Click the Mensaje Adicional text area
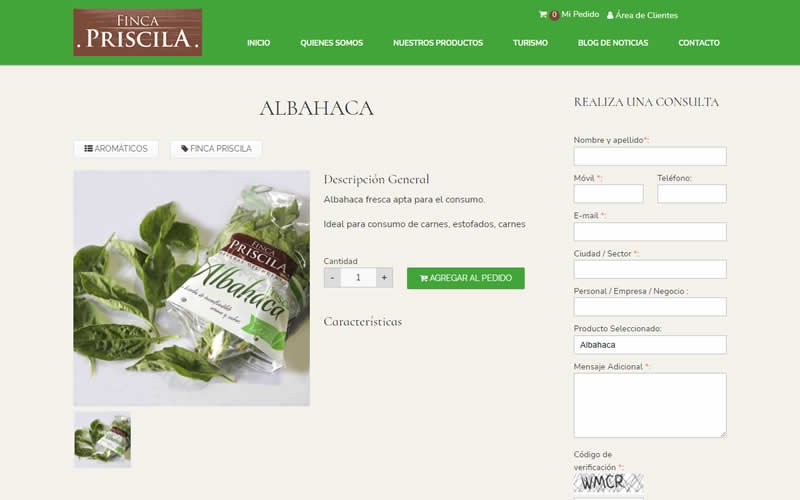The image size is (800, 500). click(650, 405)
